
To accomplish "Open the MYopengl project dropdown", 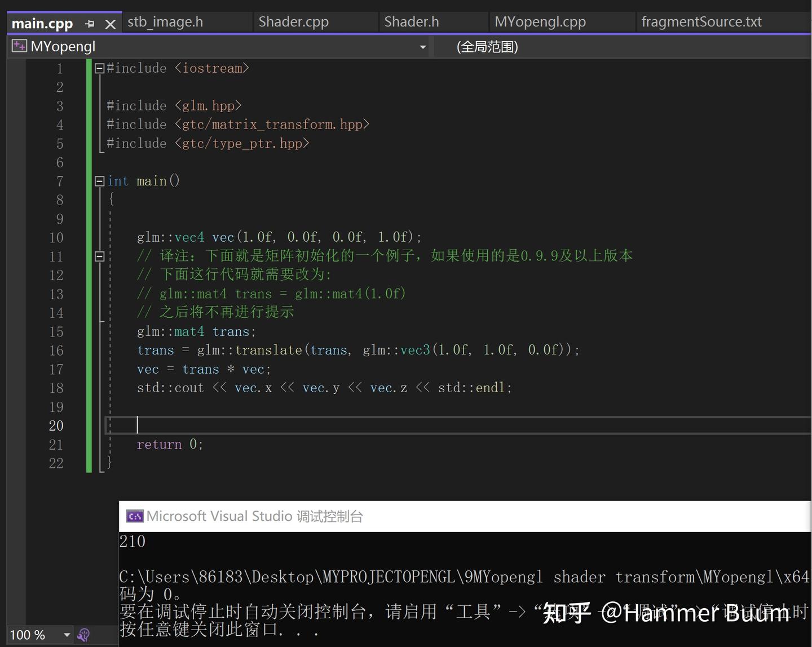I will pyautogui.click(x=422, y=47).
